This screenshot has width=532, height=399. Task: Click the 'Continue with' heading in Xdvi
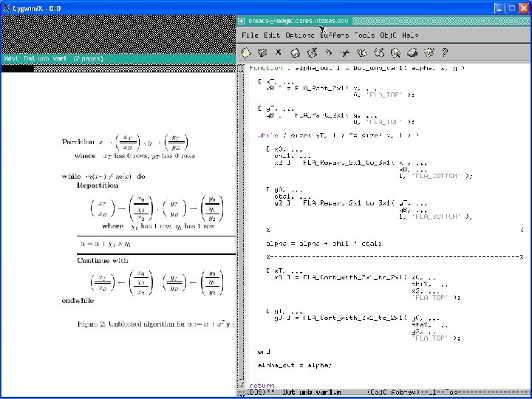pos(103,261)
